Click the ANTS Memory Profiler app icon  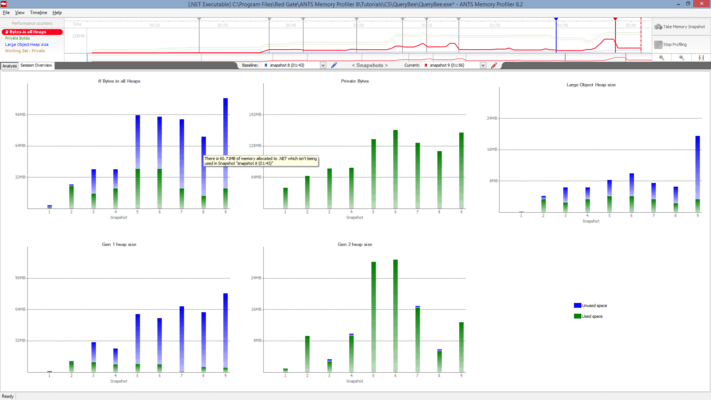point(4,4)
